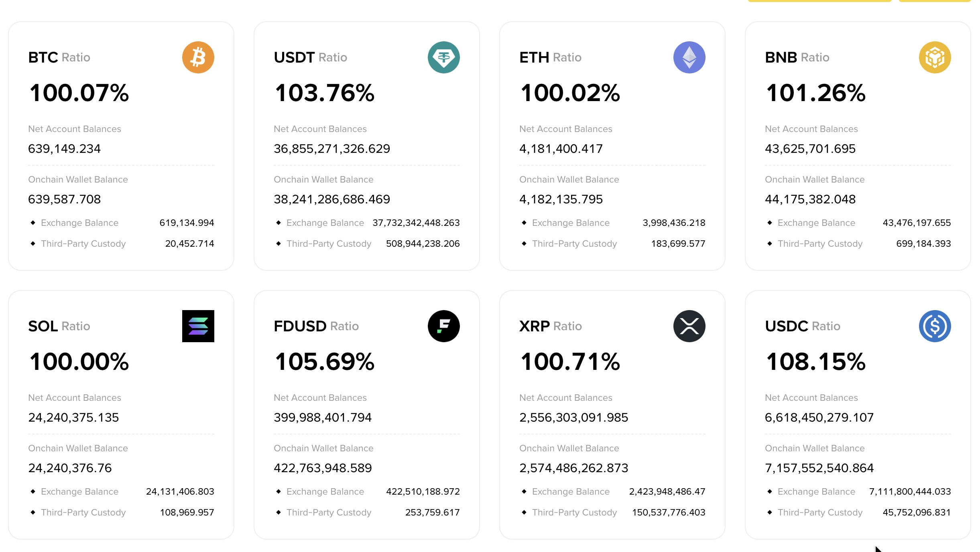Select the Solana gradient icon

tap(198, 326)
